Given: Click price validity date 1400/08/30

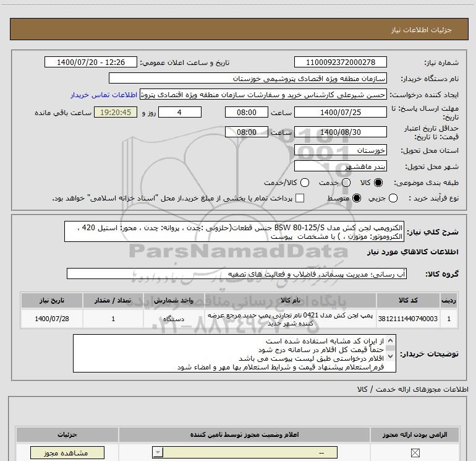Looking at the screenshot, I should point(340,132).
